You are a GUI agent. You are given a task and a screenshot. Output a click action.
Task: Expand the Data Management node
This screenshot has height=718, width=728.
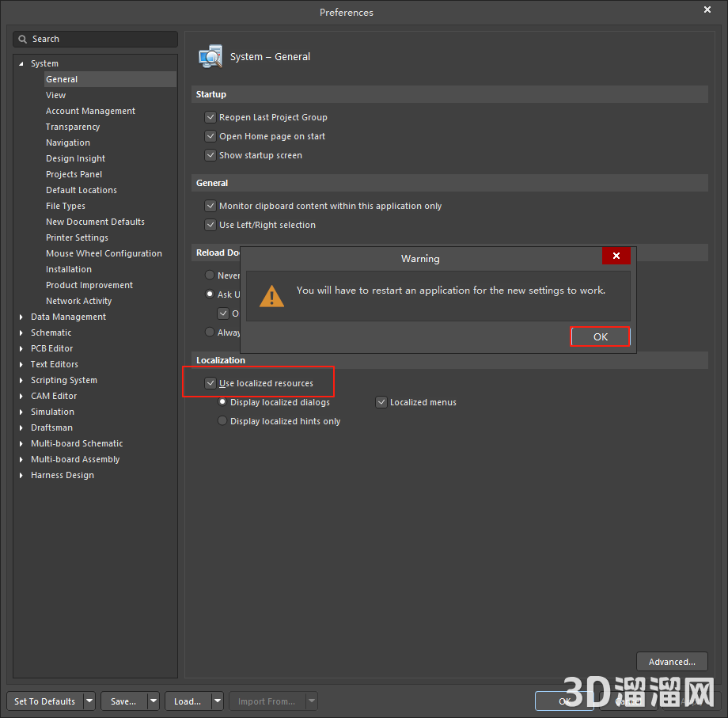[21, 317]
